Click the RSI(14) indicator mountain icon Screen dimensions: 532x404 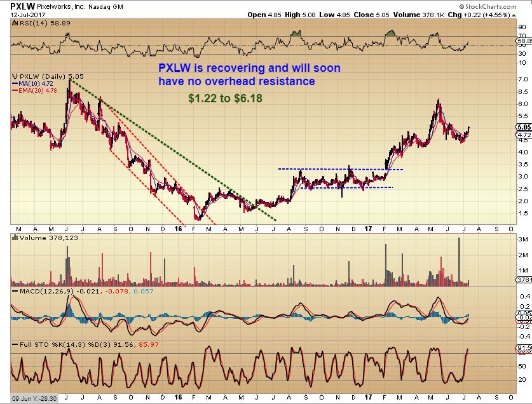(x=15, y=23)
